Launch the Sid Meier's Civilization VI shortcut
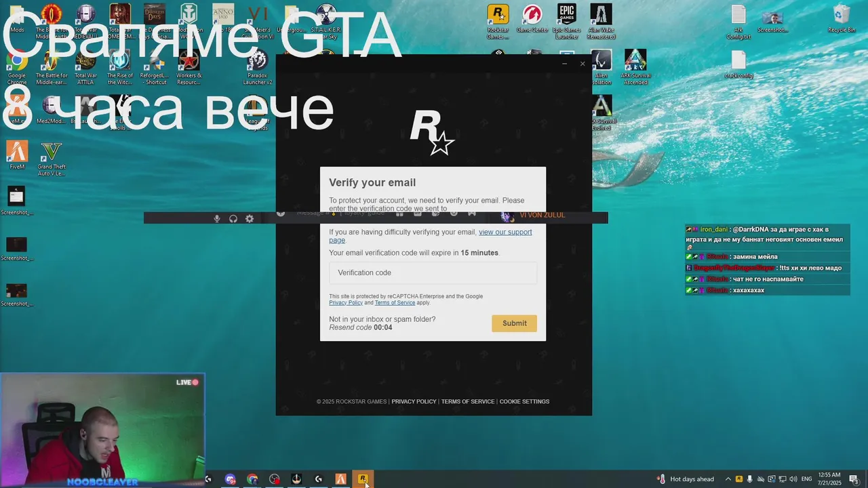This screenshot has height=488, width=868. [258, 21]
